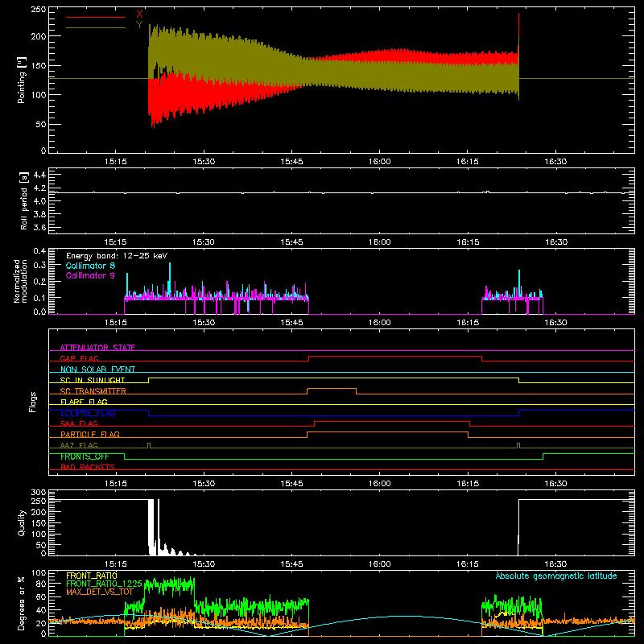Select the PARTICLE_FLAG label
Viewport: 644px width, 644px height.
pos(90,434)
